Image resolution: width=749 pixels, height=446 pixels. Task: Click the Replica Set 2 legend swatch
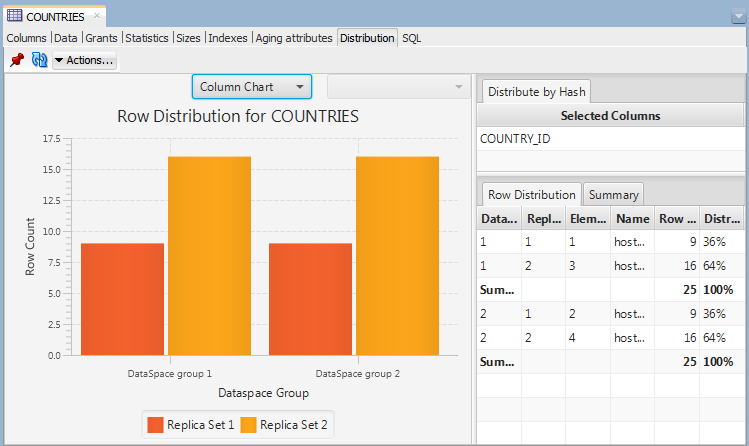(248, 425)
